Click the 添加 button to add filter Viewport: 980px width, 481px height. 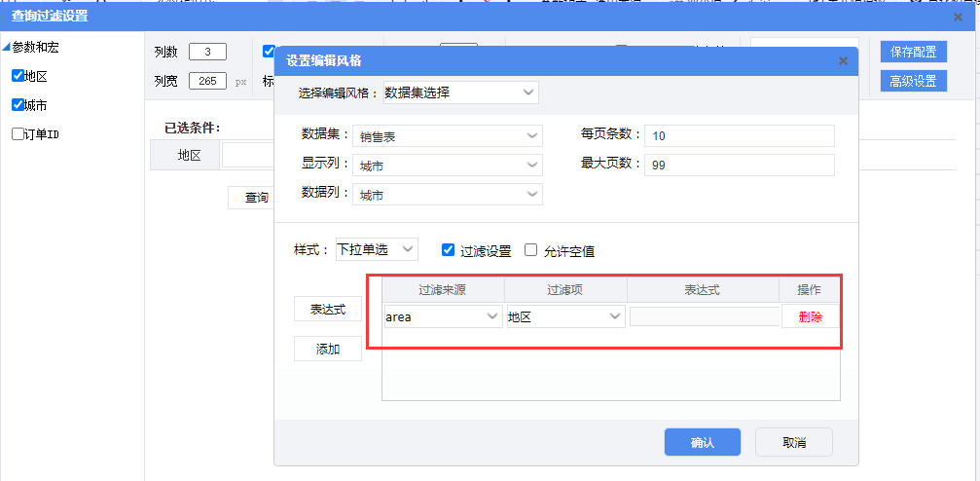click(327, 349)
